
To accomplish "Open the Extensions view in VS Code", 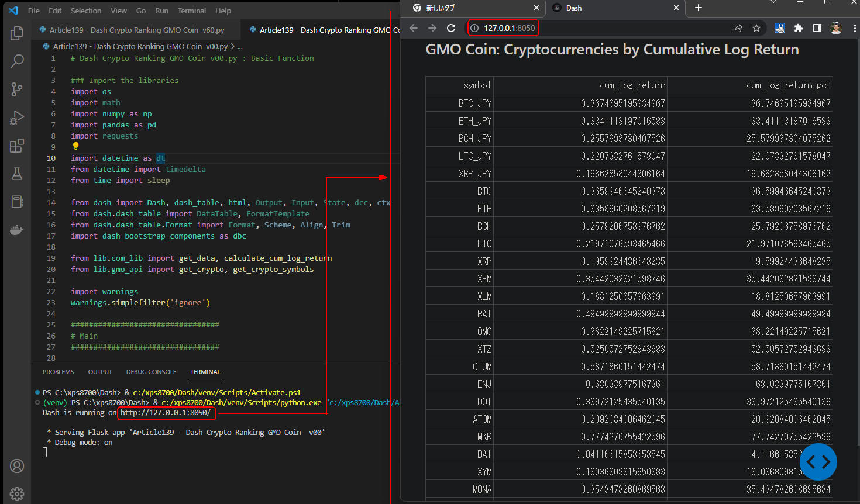I will pyautogui.click(x=17, y=145).
